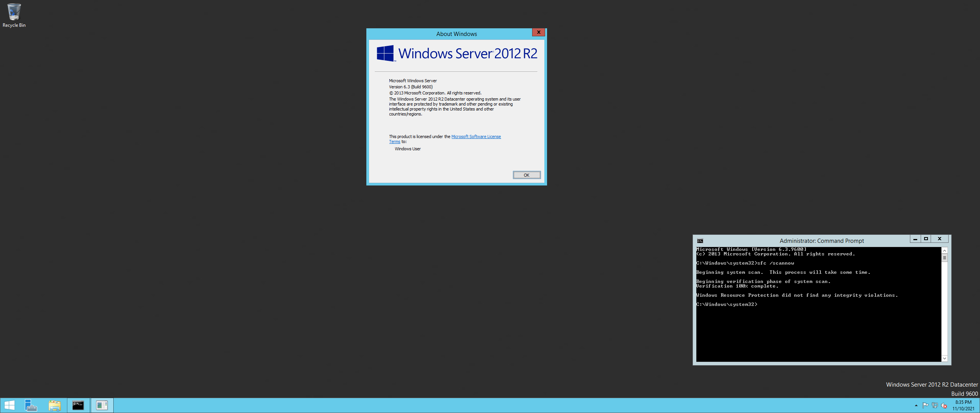Click the Beginning system scan line
The width and height of the screenshot is (980, 413).
click(x=783, y=272)
